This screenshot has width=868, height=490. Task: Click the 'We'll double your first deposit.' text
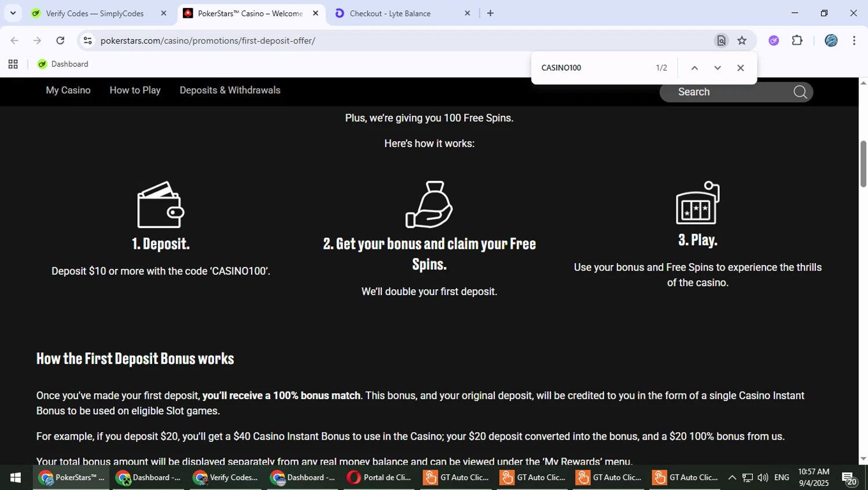(x=429, y=292)
